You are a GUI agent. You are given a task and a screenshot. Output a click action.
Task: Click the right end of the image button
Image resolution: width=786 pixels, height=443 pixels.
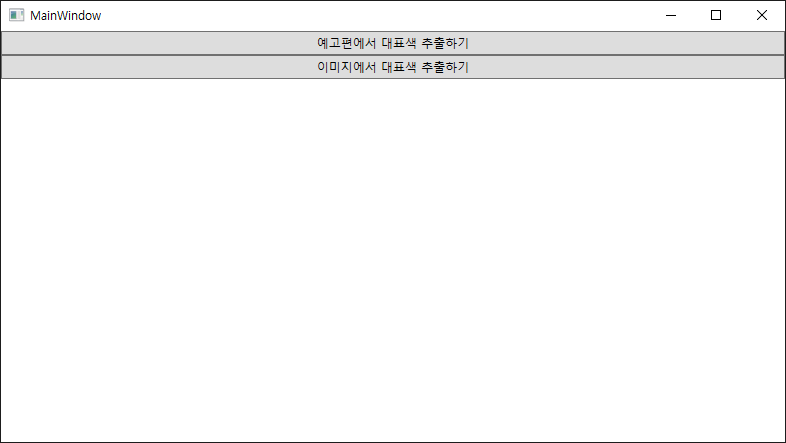point(771,67)
